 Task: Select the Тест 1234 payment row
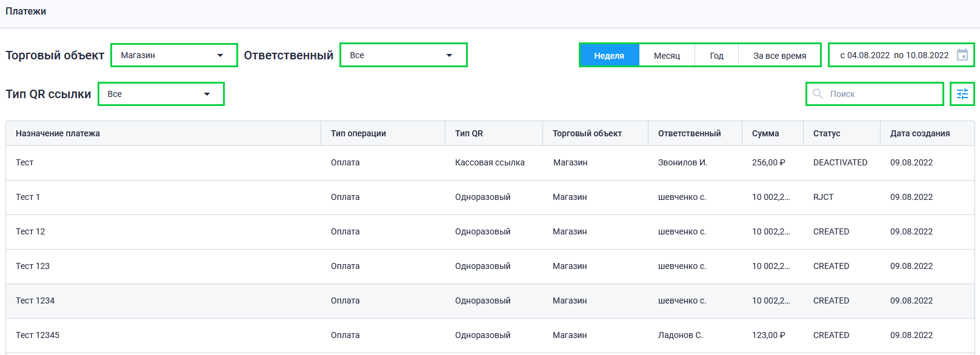490,301
